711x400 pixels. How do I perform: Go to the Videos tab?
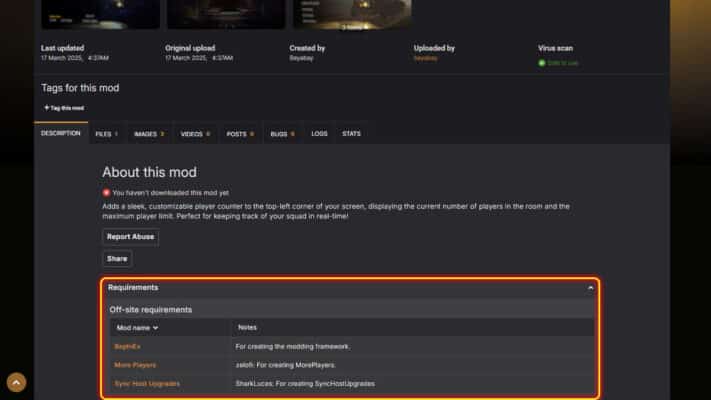tap(195, 133)
